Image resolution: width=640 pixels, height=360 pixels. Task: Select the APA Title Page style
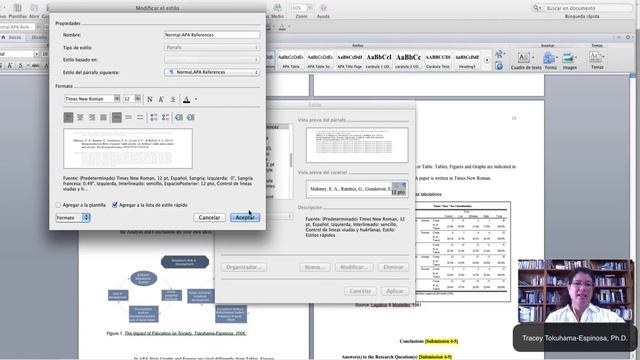(x=350, y=60)
